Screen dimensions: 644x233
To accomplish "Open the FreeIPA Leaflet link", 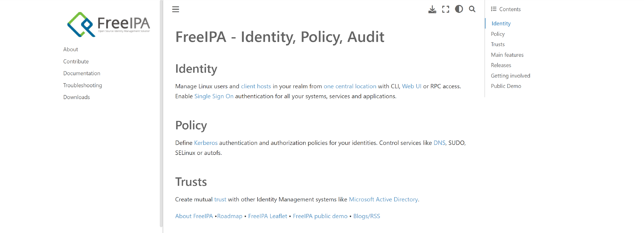I will tap(267, 216).
